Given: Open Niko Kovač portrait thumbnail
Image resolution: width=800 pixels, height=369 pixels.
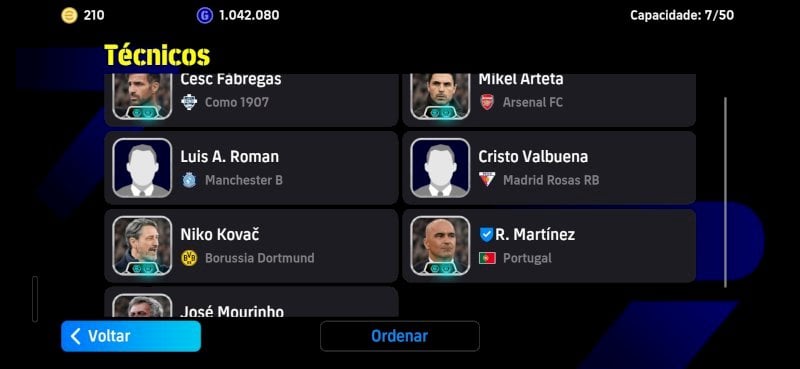Looking at the screenshot, I should [142, 246].
